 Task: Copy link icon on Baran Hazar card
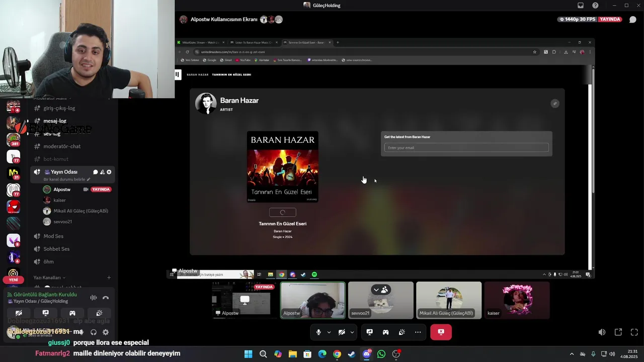pos(555,104)
